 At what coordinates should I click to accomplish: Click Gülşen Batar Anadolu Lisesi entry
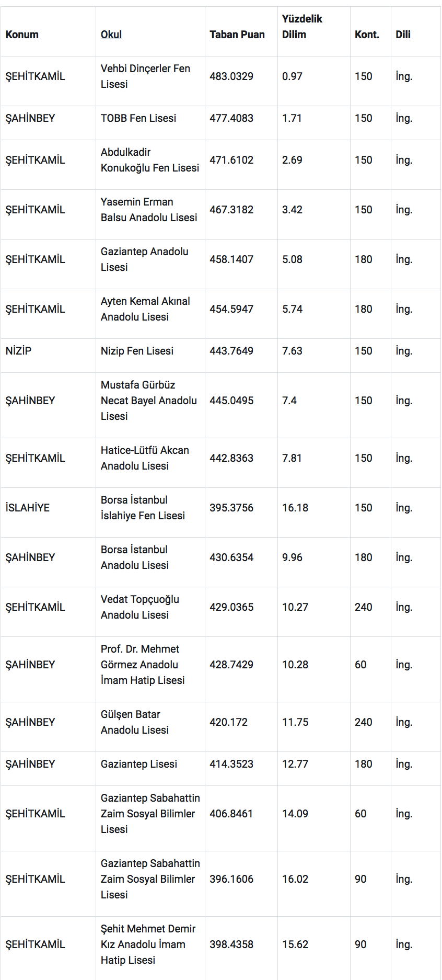(135, 722)
